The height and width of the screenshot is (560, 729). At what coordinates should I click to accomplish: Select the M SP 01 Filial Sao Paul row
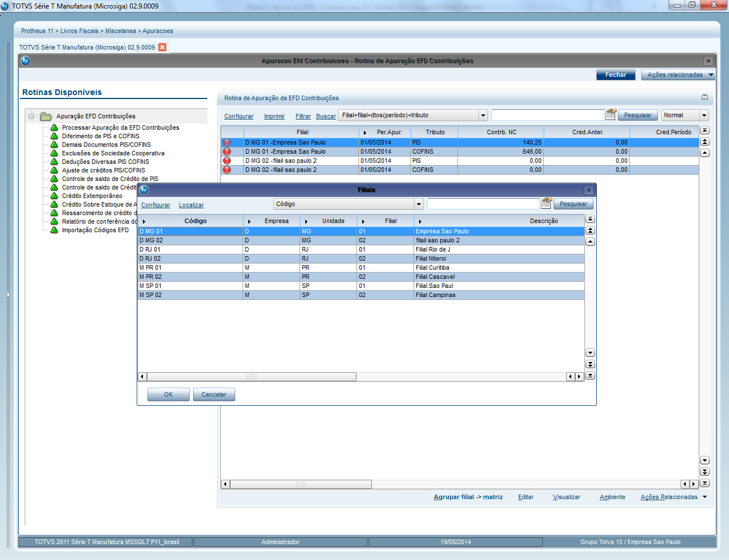[361, 286]
